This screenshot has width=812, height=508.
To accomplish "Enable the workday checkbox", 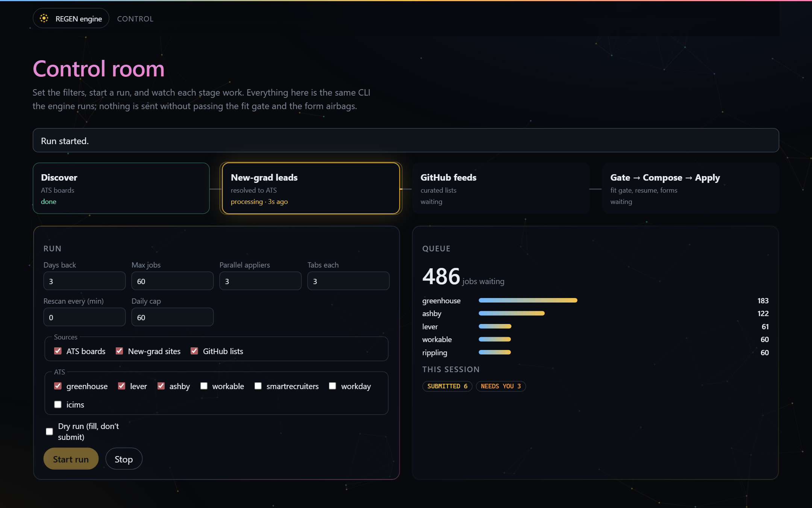I will tap(333, 386).
